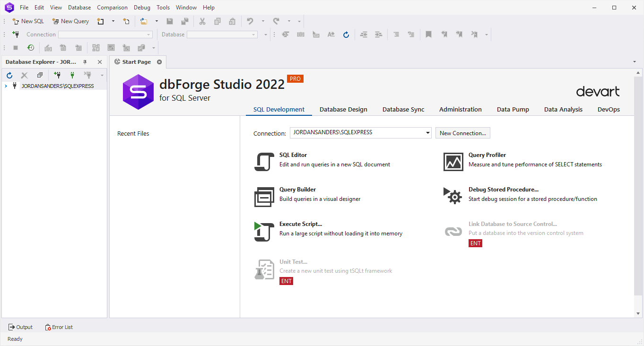The height and width of the screenshot is (346, 644).
Task: Click the Previous Bookmark icon
Action: (x=444, y=34)
